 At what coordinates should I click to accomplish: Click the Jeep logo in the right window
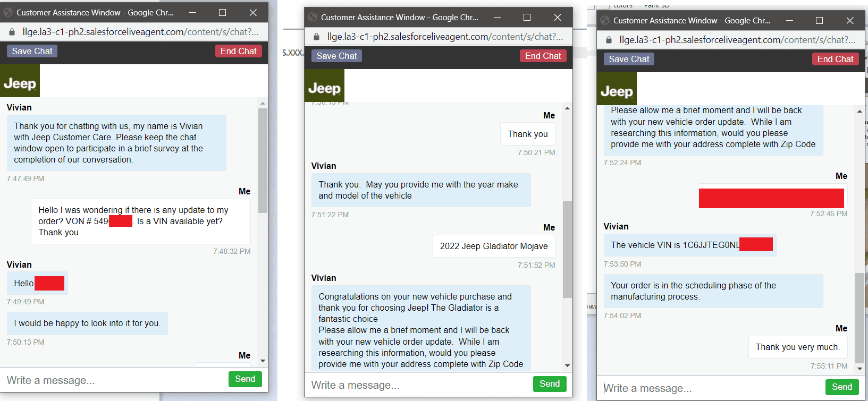pos(617,89)
